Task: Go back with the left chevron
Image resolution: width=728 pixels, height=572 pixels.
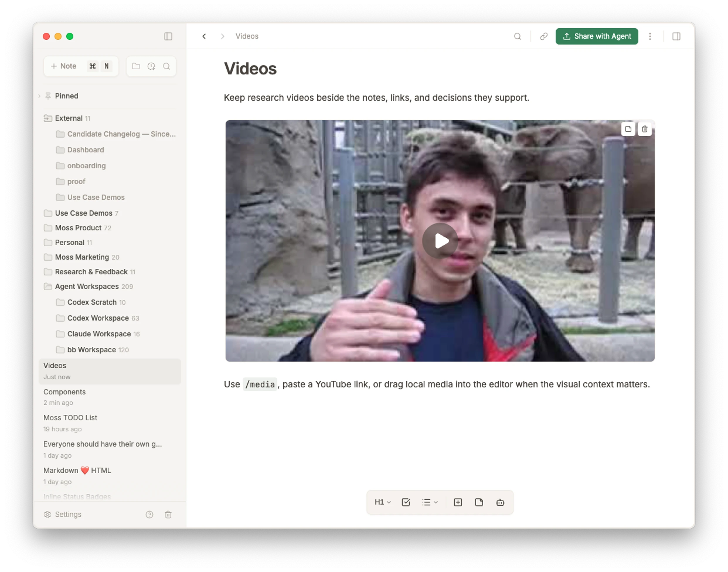Action: tap(204, 36)
